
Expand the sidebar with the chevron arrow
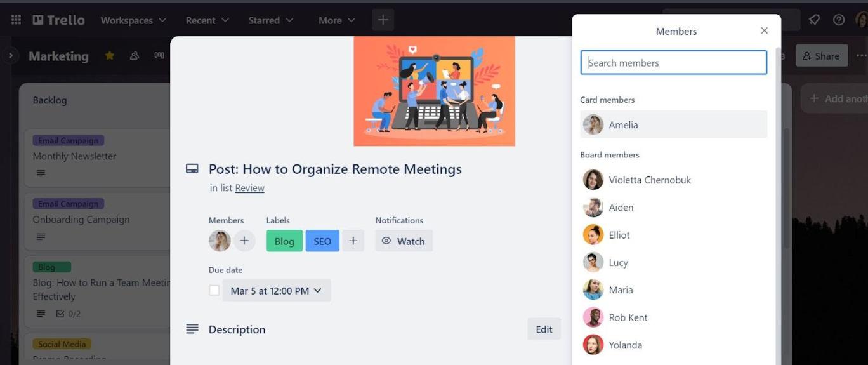(x=10, y=56)
